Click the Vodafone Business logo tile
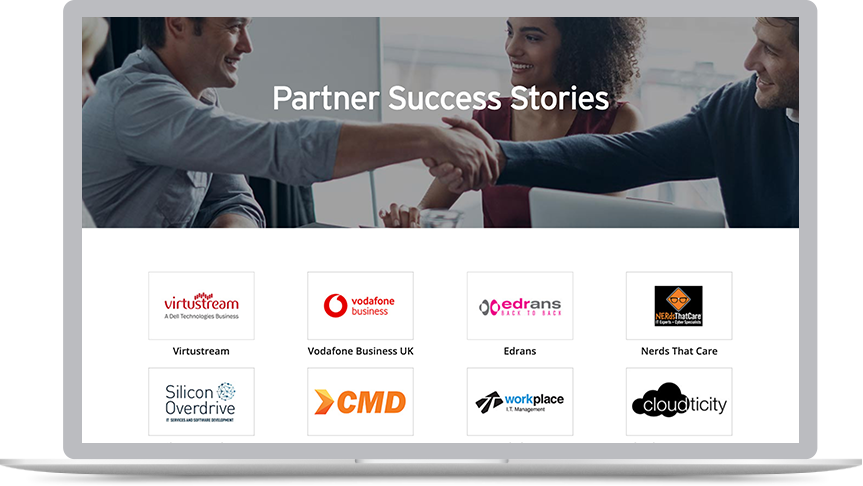 point(360,305)
